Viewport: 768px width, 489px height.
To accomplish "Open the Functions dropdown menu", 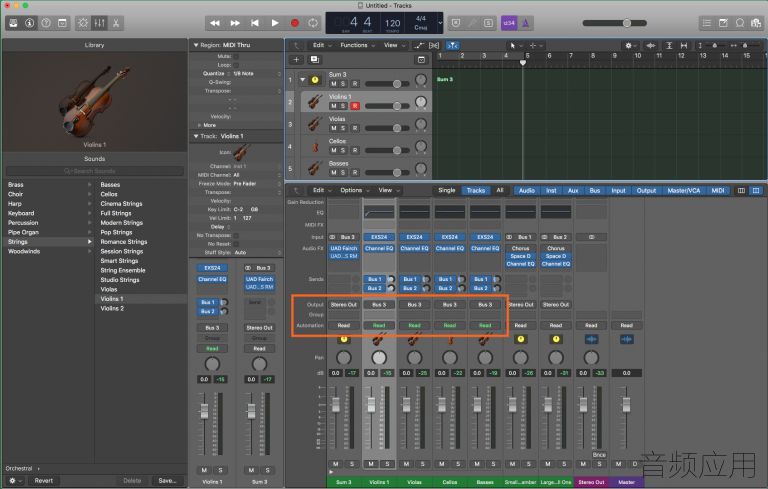I will (x=358, y=45).
